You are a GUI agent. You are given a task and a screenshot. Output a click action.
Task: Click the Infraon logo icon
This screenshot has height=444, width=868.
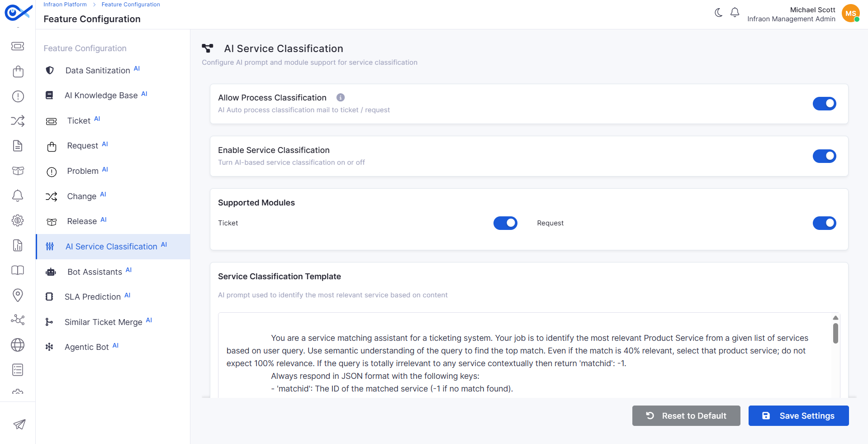(18, 12)
